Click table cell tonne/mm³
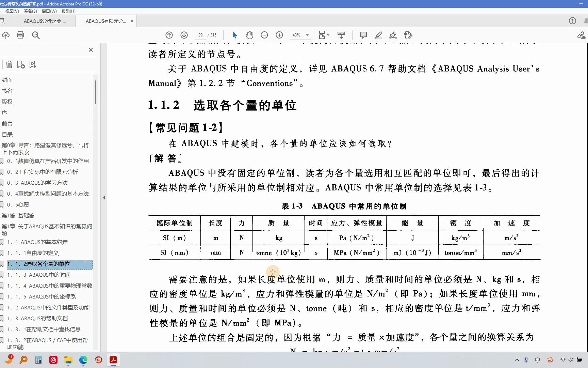This screenshot has width=588, height=368. point(460,252)
